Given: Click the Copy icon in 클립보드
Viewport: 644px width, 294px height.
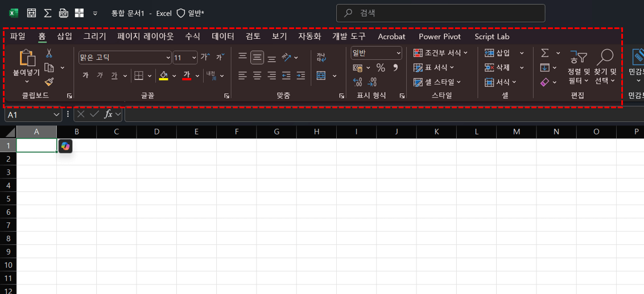Looking at the screenshot, I should click(x=49, y=68).
